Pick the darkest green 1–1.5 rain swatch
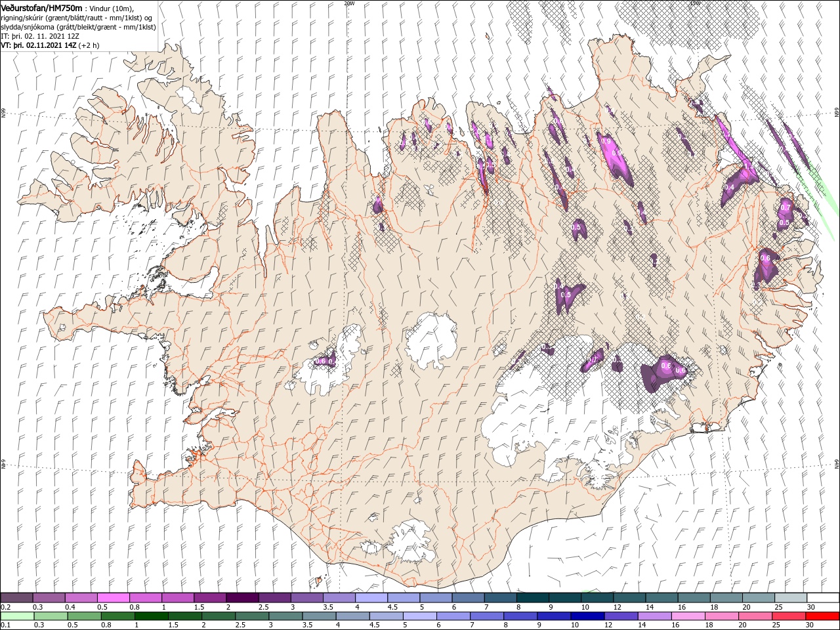This screenshot has width=840, height=630. click(151, 616)
